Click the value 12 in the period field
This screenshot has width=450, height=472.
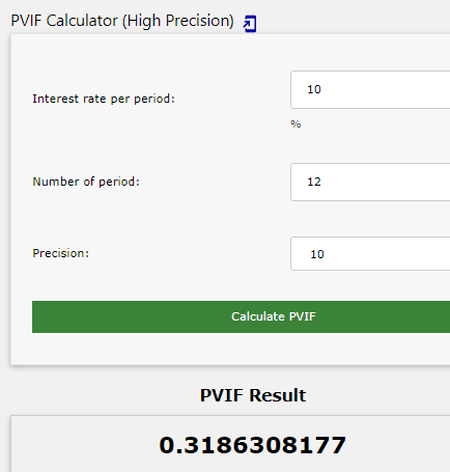(314, 182)
